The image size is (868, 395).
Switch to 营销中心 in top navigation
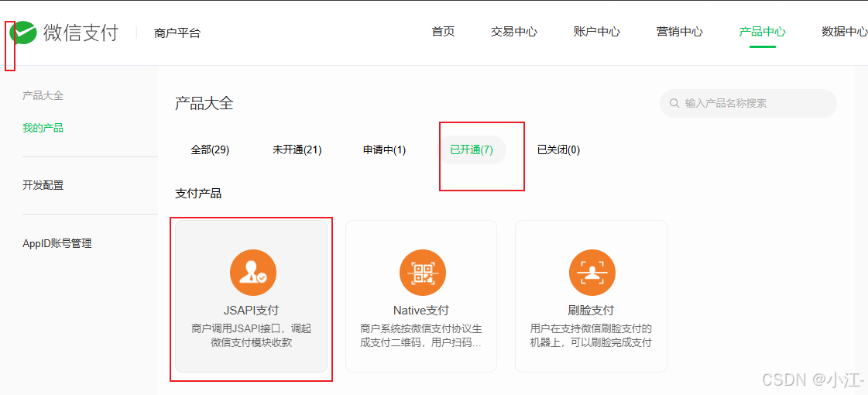(680, 32)
